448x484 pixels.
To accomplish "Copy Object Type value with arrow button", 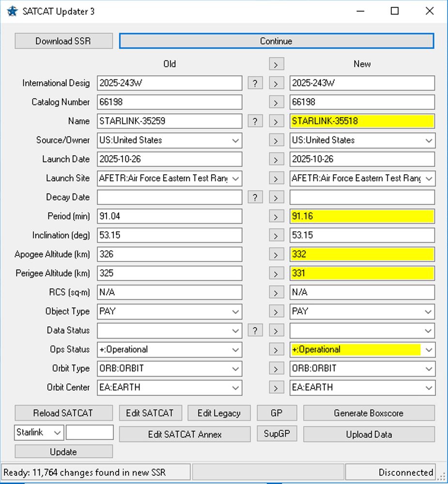I will pyautogui.click(x=277, y=312).
